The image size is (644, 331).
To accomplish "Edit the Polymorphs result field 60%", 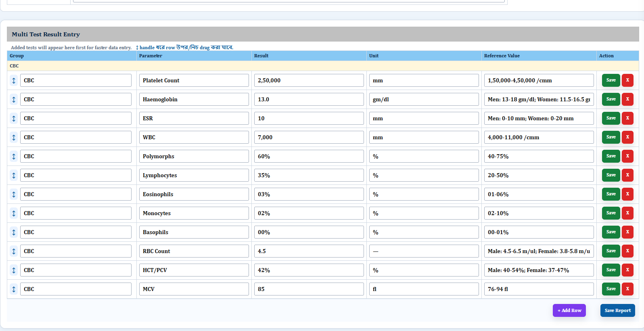I will pos(309,156).
